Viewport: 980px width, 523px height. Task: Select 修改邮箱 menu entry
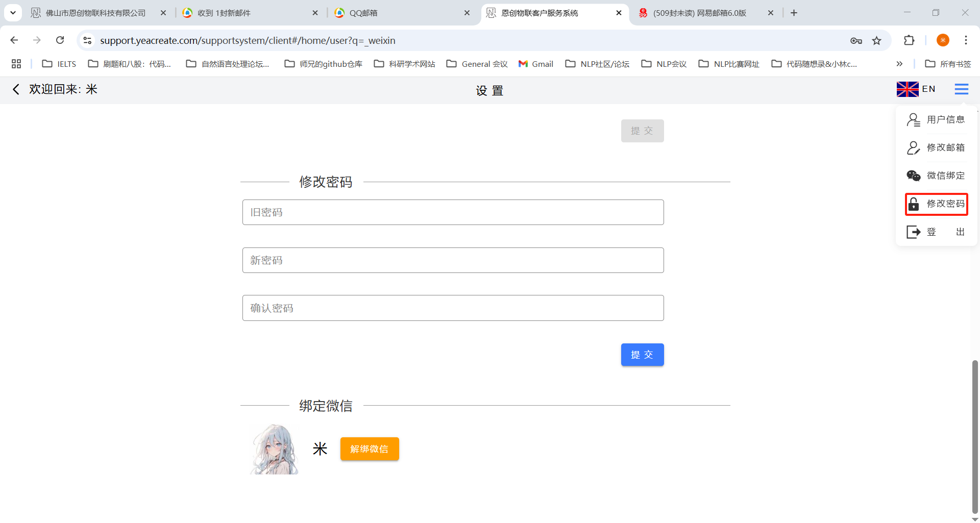pyautogui.click(x=936, y=148)
